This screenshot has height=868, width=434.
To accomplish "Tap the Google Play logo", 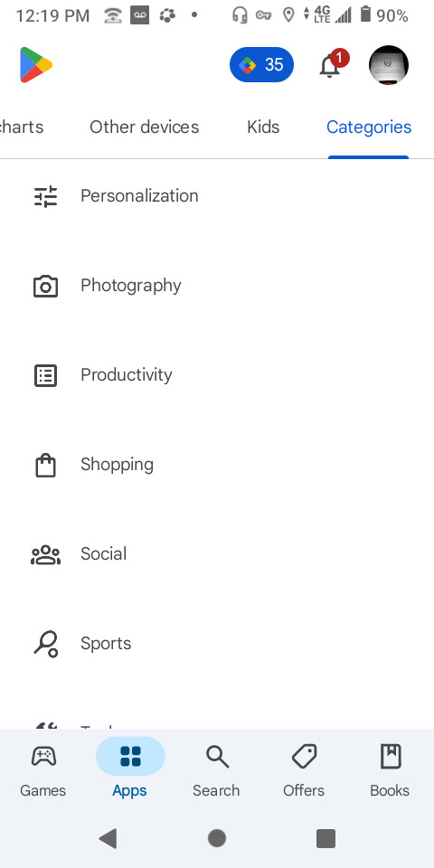I will [36, 65].
